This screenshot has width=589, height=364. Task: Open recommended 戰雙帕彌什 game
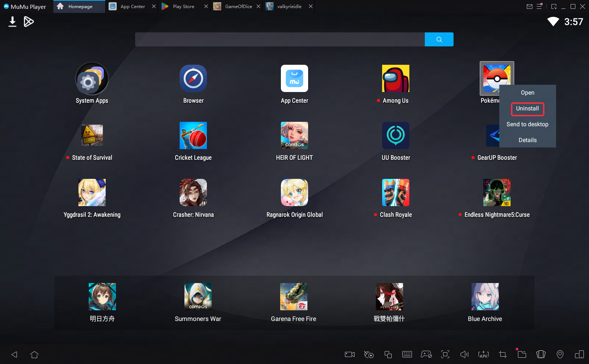(389, 297)
